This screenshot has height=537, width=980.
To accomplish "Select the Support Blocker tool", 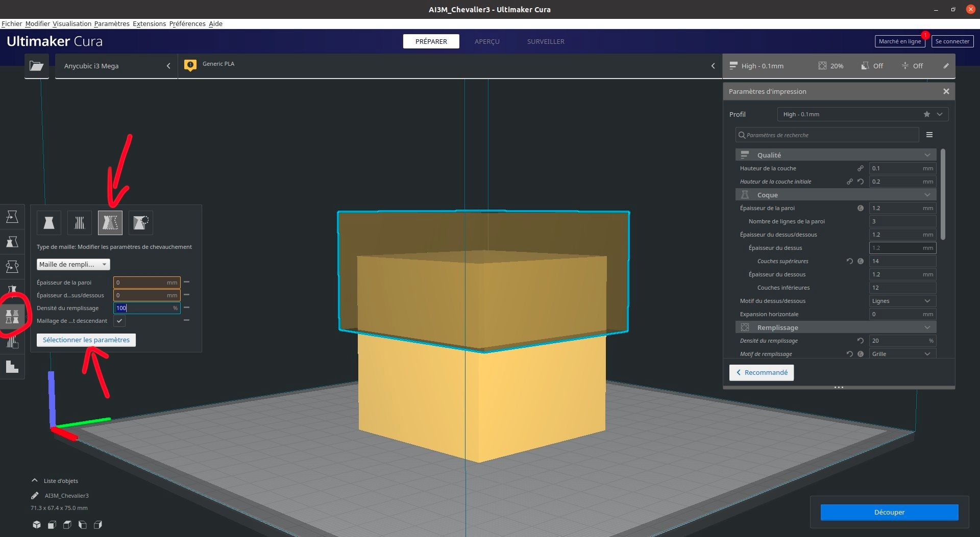I will click(12, 342).
